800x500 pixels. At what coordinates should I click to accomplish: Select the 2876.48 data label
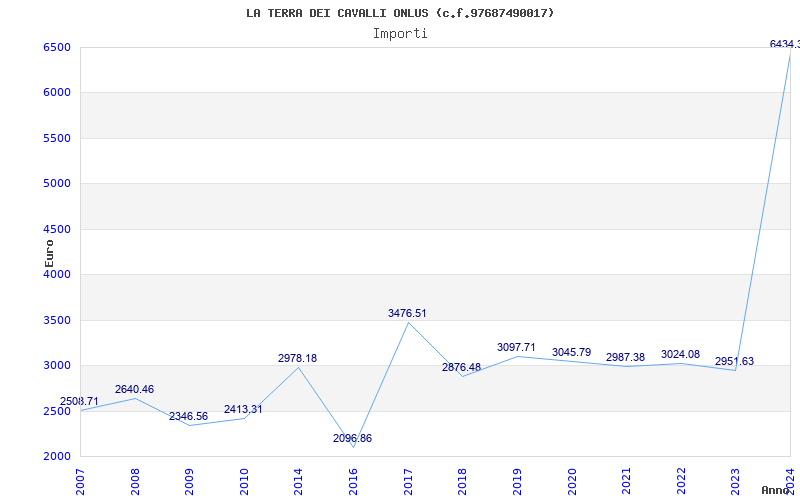[x=462, y=368]
